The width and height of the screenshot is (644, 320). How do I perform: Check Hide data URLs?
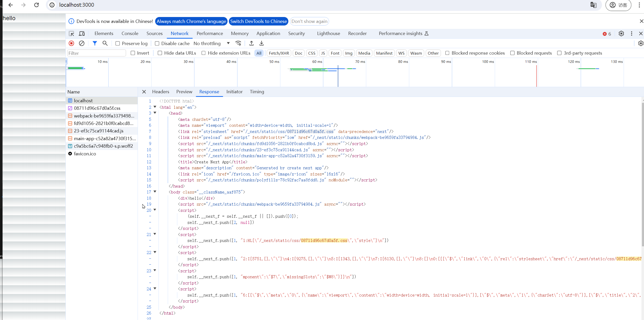pyautogui.click(x=160, y=53)
